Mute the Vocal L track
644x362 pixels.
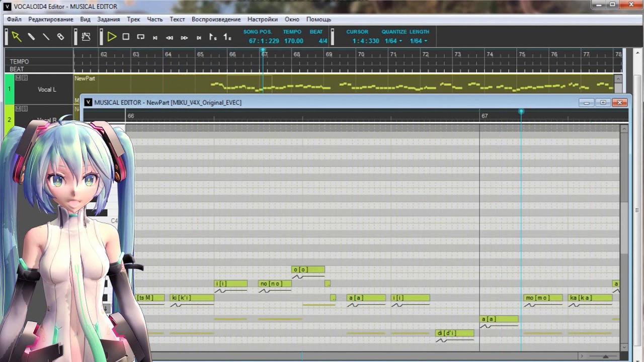tap(18, 78)
